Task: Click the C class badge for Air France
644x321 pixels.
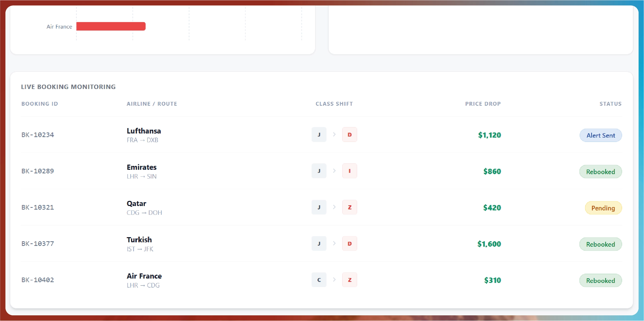Action: click(x=319, y=280)
